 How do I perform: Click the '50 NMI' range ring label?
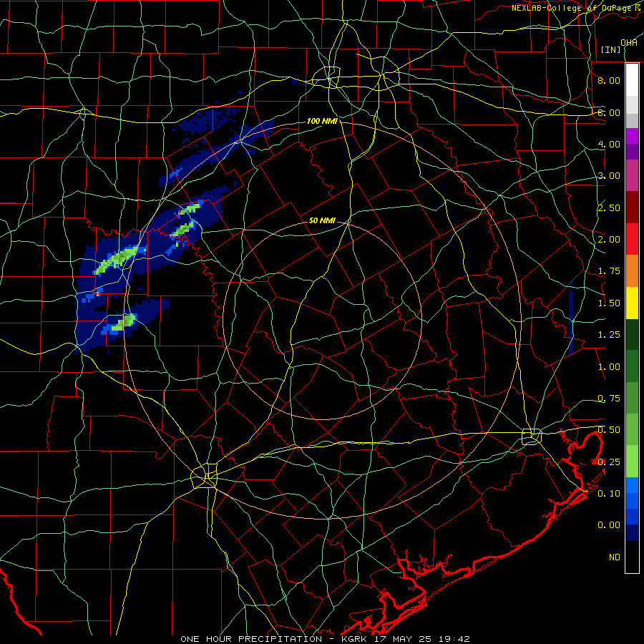click(322, 220)
